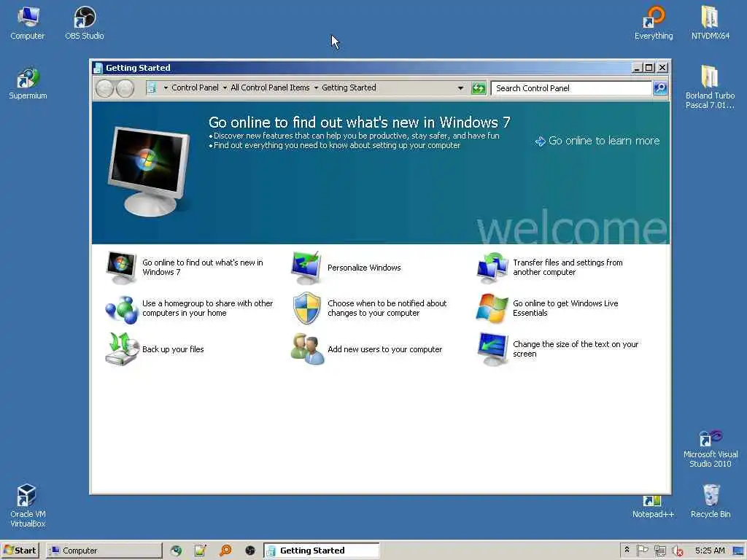The image size is (747, 560).
Task: Click the security shield icon
Action: click(306, 308)
